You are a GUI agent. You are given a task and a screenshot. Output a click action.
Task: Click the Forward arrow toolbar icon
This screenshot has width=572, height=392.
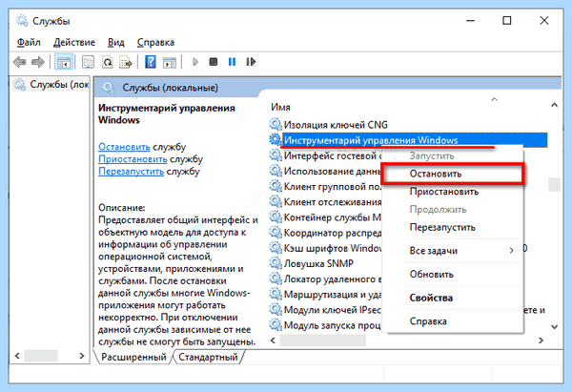(38, 62)
